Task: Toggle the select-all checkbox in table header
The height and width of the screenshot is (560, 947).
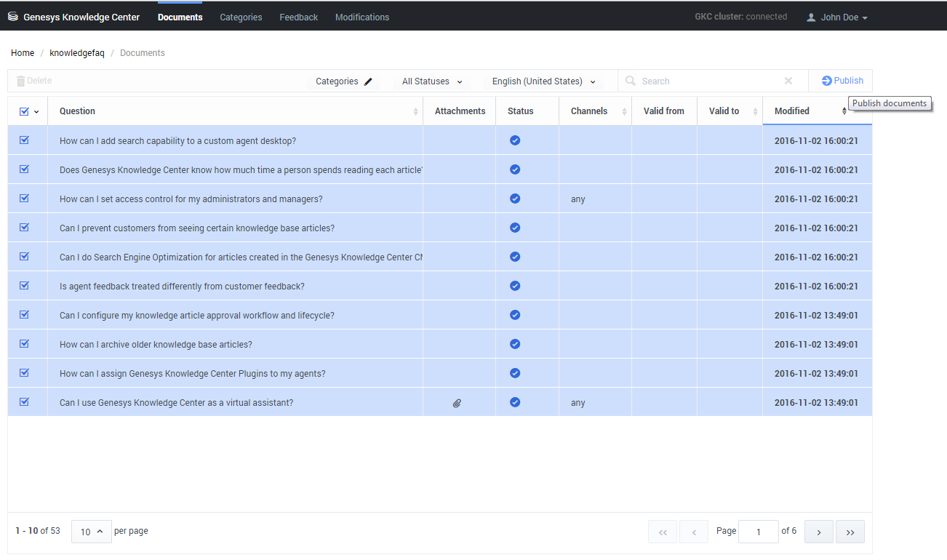Action: [x=24, y=111]
